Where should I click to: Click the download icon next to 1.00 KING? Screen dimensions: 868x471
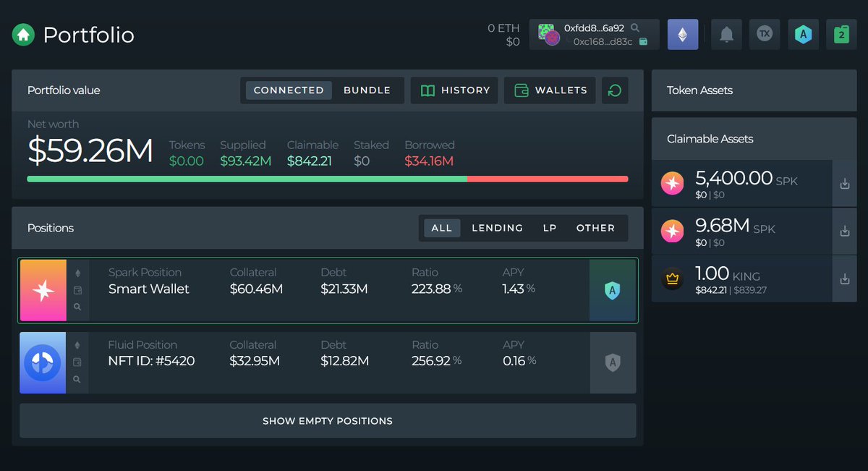pos(844,279)
